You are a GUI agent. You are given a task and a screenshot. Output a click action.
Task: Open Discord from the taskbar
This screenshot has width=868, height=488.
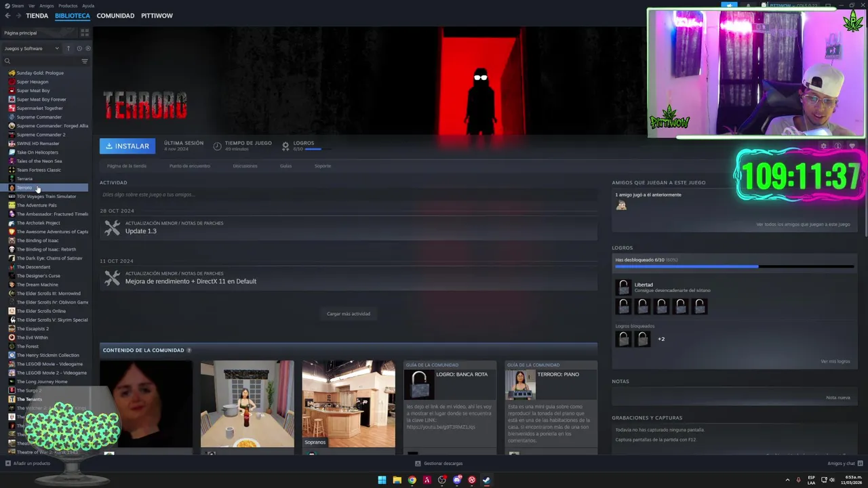456,481
